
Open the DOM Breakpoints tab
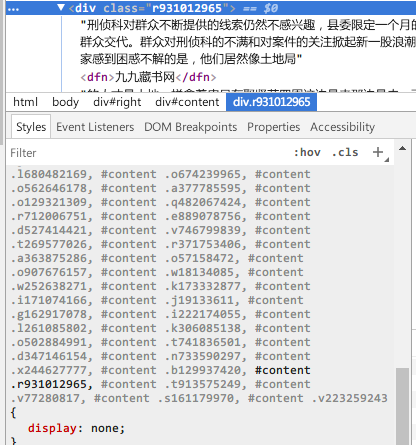(191, 127)
